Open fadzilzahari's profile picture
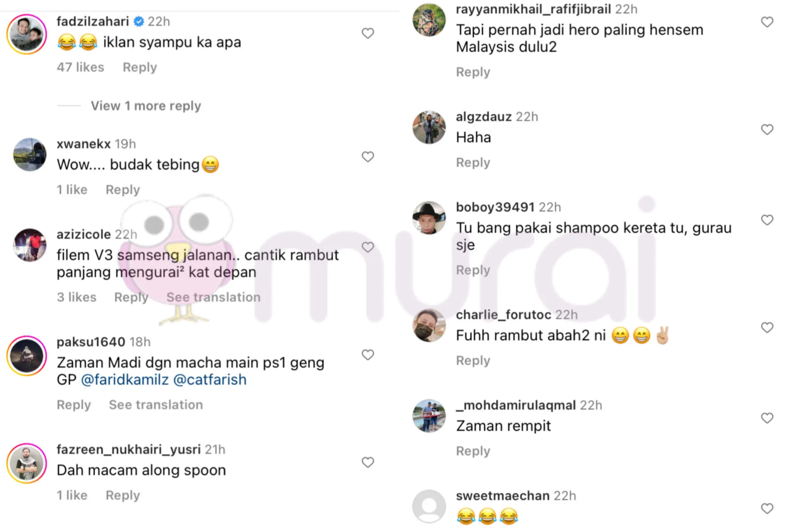Screen dimensions: 790x532 [27, 34]
